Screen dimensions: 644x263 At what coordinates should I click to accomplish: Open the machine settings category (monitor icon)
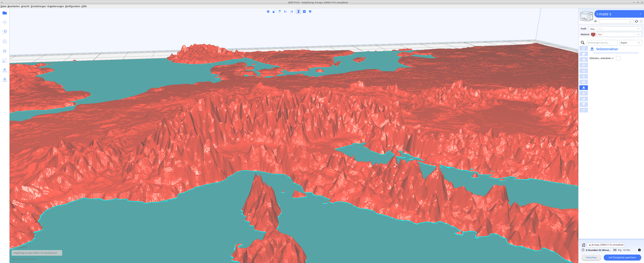tap(584, 49)
